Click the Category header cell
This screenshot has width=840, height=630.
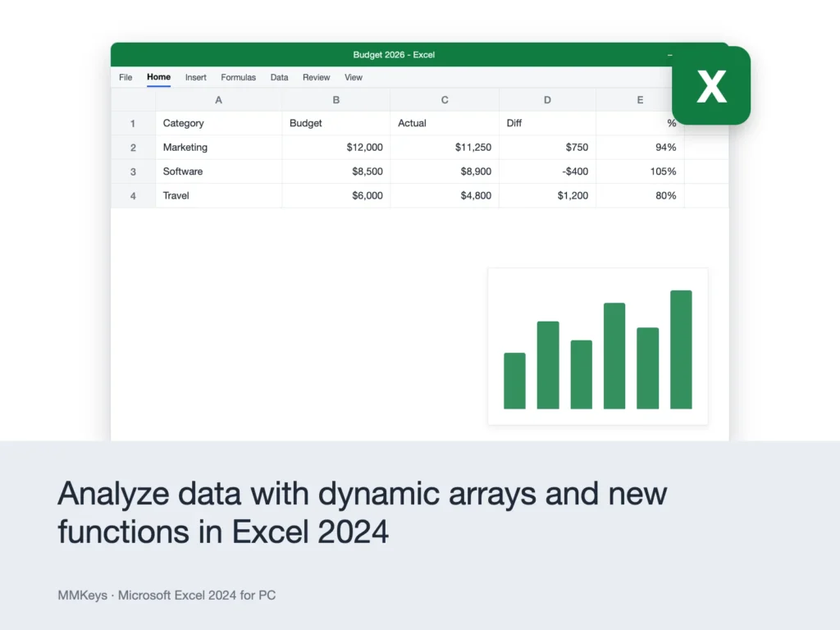coord(218,123)
